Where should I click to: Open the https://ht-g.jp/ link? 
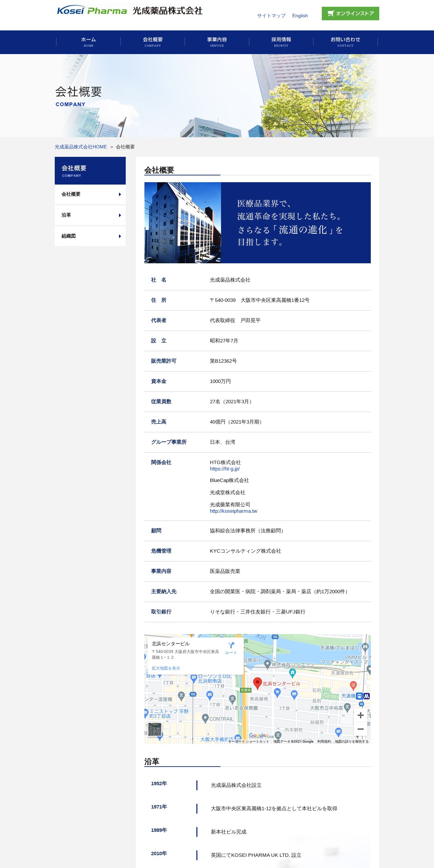225,469
